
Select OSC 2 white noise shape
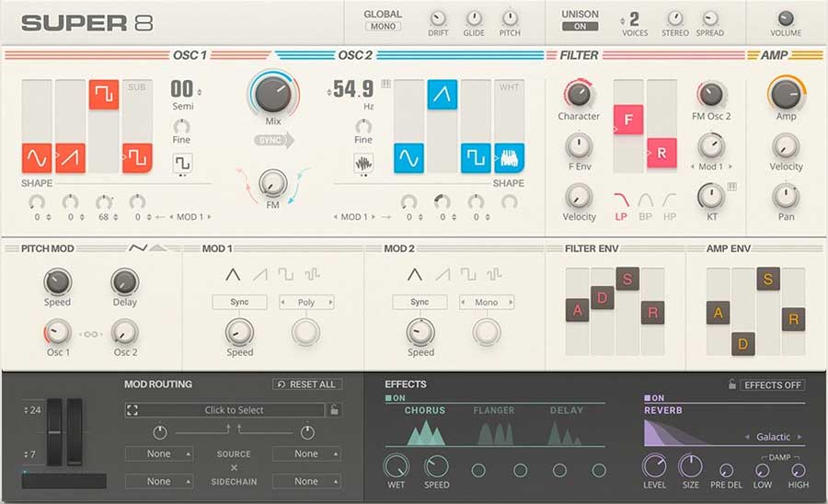[x=509, y=158]
